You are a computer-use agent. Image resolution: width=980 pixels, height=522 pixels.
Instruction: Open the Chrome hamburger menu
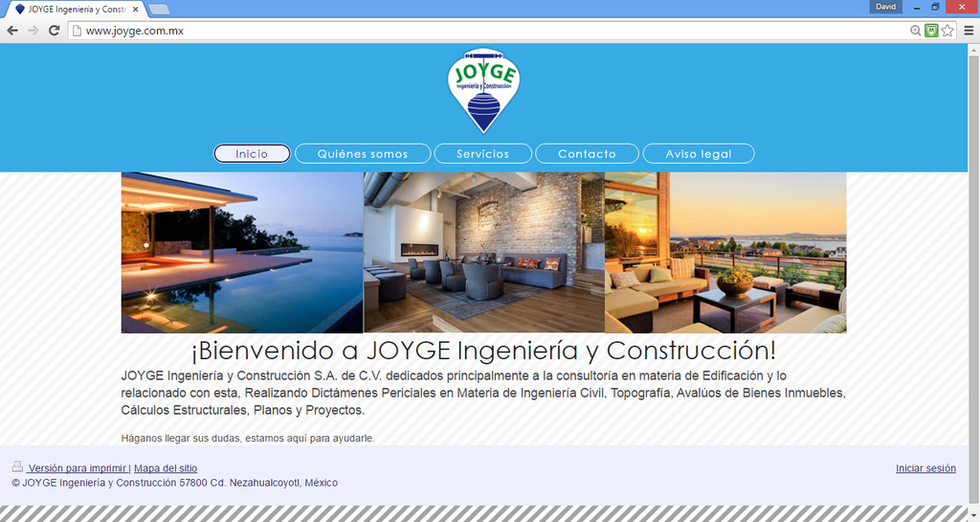click(968, 31)
